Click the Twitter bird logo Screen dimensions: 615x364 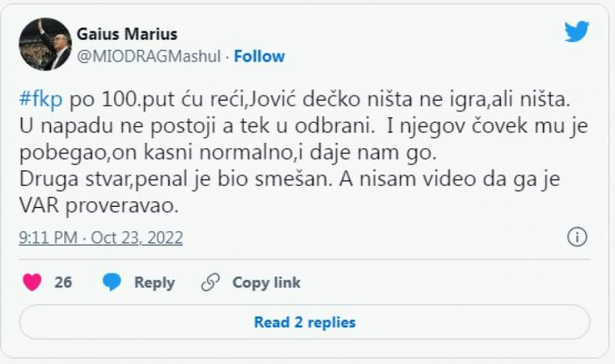(x=577, y=31)
